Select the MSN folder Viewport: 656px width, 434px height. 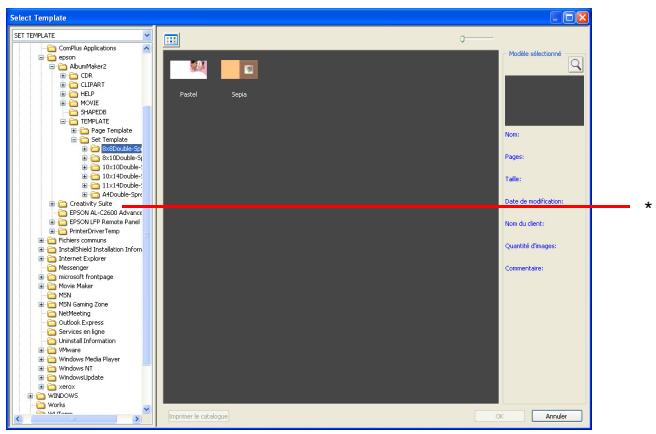(65, 295)
